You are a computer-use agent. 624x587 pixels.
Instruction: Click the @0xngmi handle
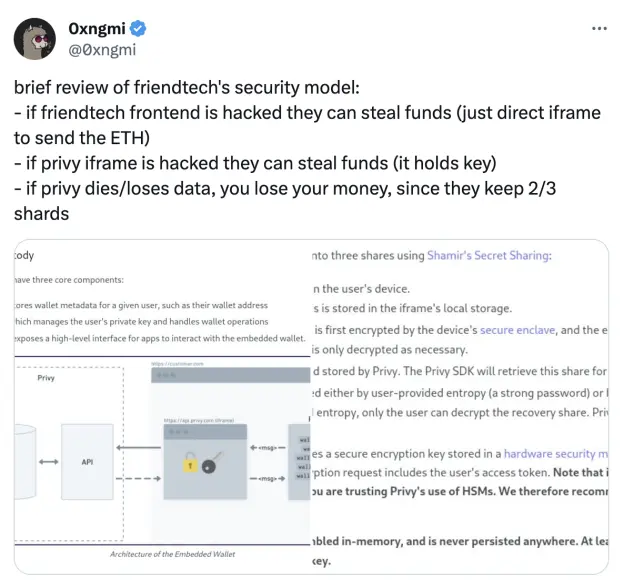click(x=102, y=50)
